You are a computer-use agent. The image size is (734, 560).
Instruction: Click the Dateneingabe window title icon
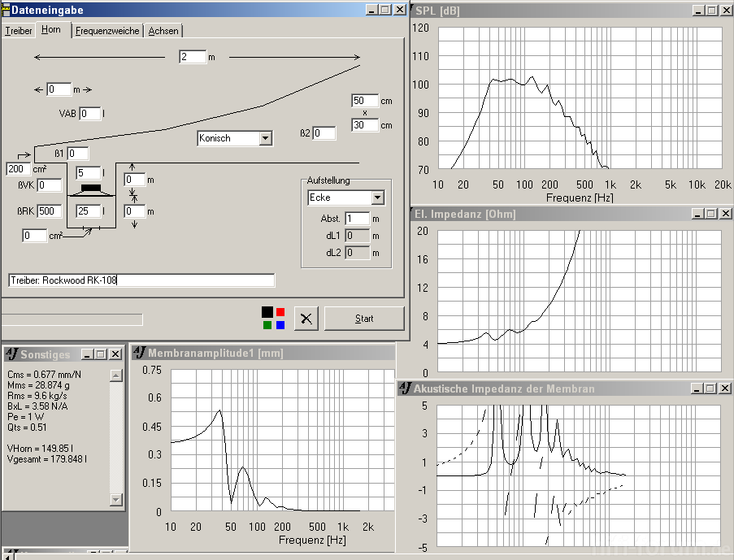tap(6, 10)
